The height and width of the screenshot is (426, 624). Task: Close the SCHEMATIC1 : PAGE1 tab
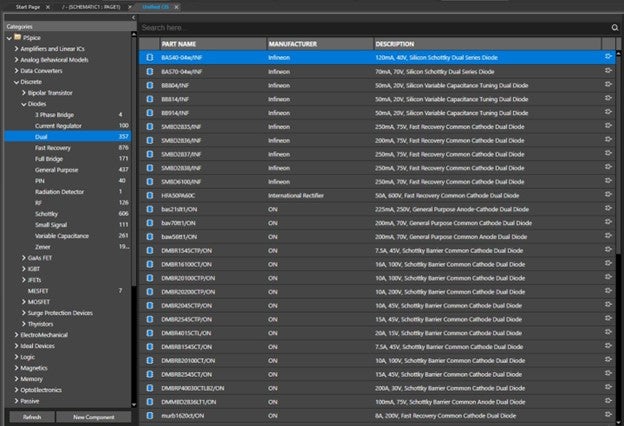click(x=130, y=7)
